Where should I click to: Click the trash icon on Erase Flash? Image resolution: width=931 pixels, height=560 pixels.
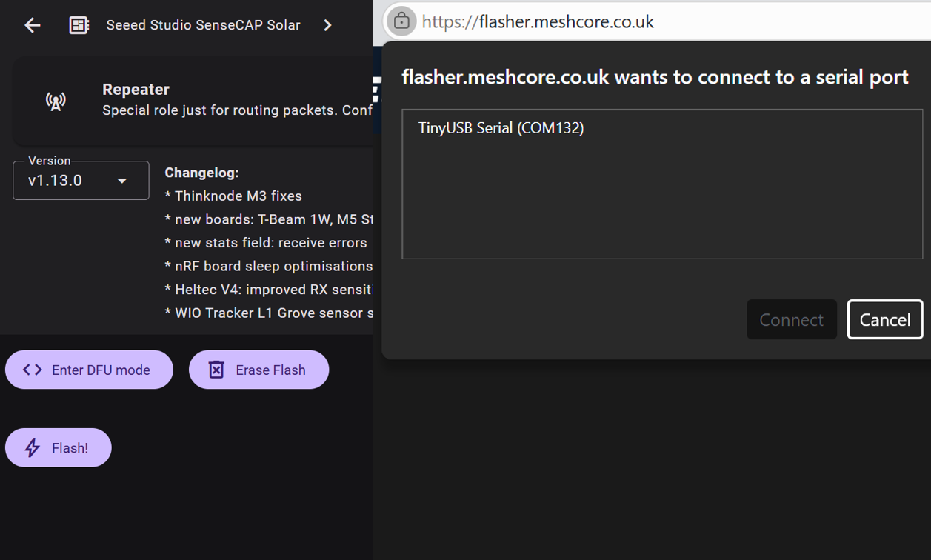pyautogui.click(x=216, y=370)
